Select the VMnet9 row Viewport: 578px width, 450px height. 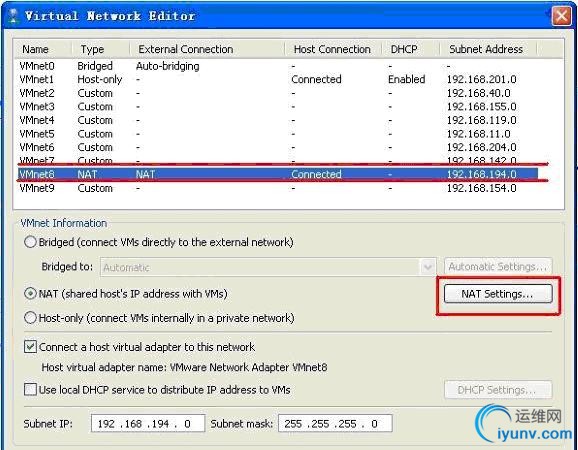278,188
